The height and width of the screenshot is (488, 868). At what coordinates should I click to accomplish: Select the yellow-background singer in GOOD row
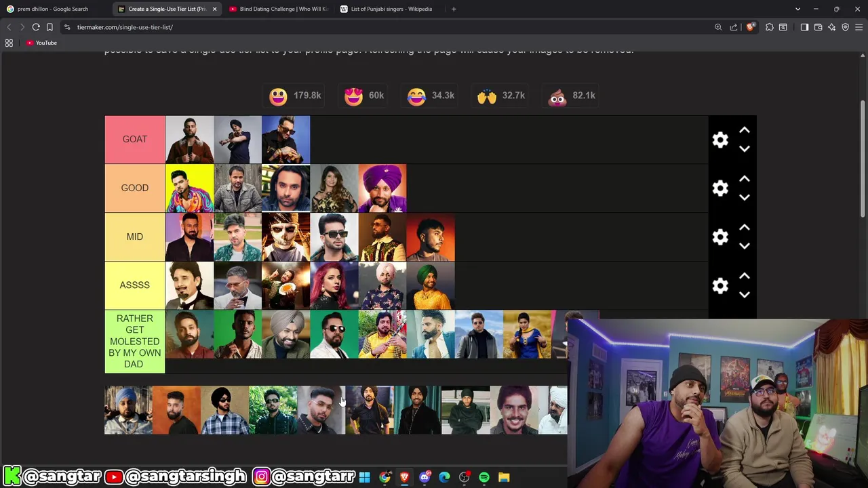pyautogui.click(x=189, y=188)
